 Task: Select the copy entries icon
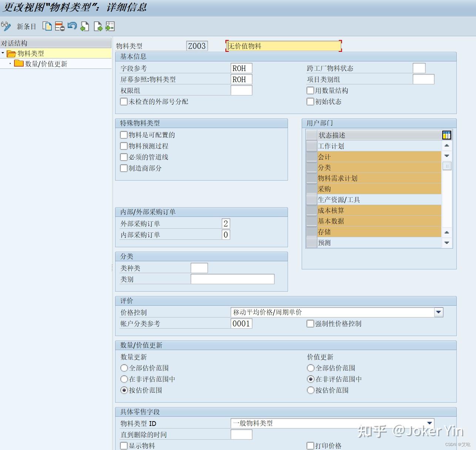(x=47, y=26)
